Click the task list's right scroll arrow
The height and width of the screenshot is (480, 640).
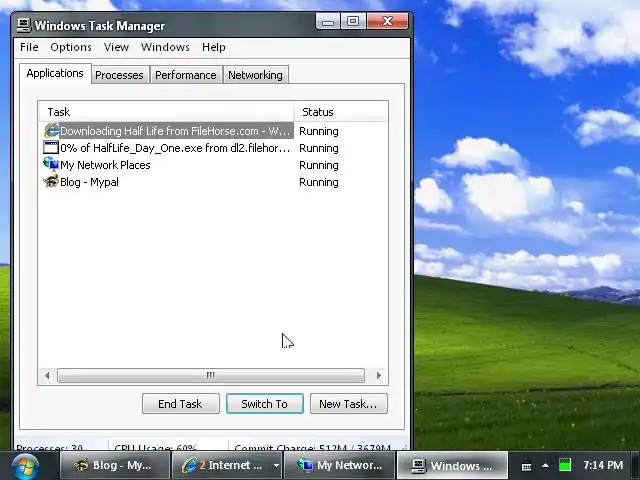pos(378,375)
